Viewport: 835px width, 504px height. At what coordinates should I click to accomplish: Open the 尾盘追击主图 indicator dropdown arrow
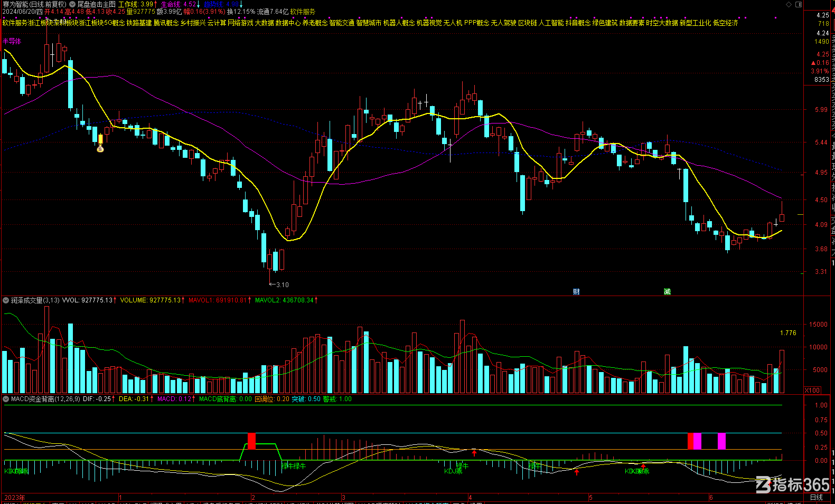[x=72, y=4]
